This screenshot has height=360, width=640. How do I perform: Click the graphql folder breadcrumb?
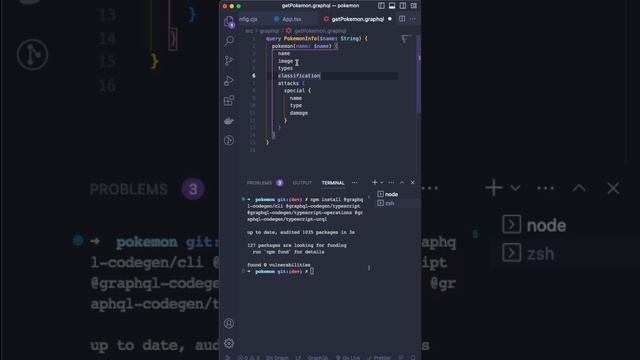(x=269, y=31)
